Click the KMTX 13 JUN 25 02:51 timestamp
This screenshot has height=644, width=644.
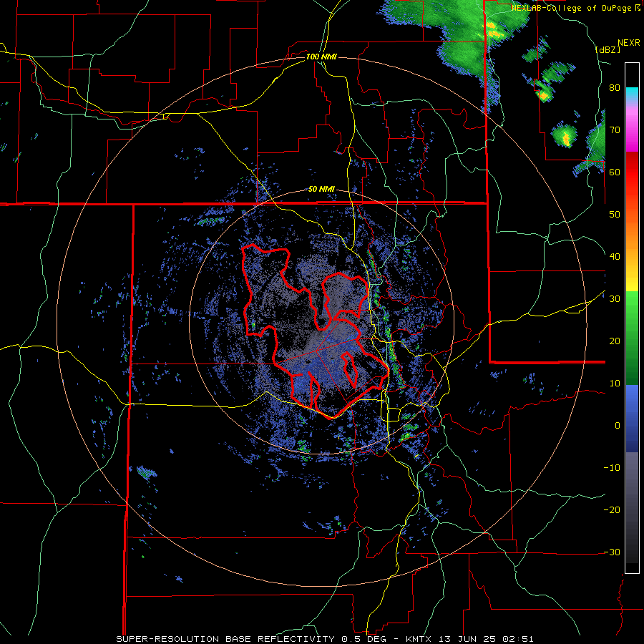click(x=469, y=639)
